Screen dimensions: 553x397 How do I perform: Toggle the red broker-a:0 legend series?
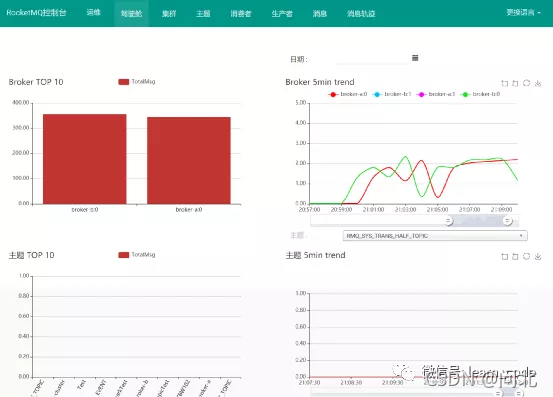point(348,94)
